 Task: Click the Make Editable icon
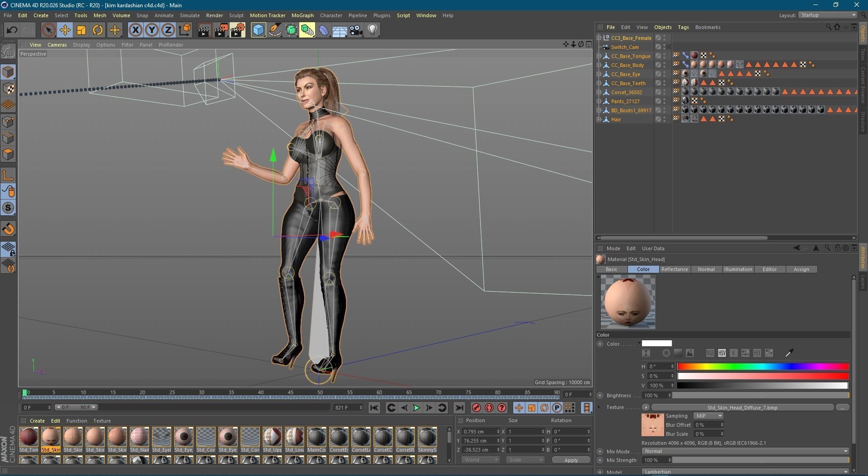8,52
